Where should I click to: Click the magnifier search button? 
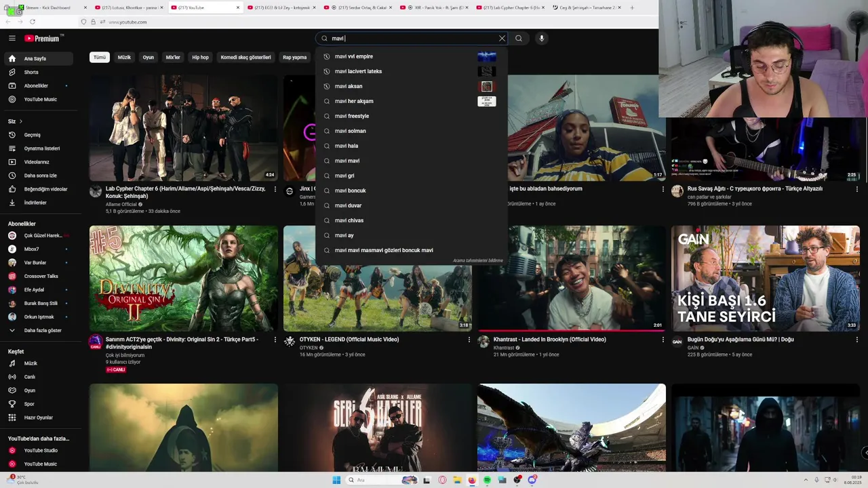(519, 39)
